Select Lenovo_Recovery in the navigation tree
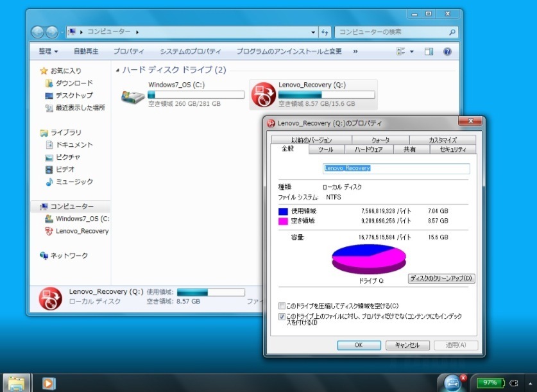537x392 pixels. (82, 231)
